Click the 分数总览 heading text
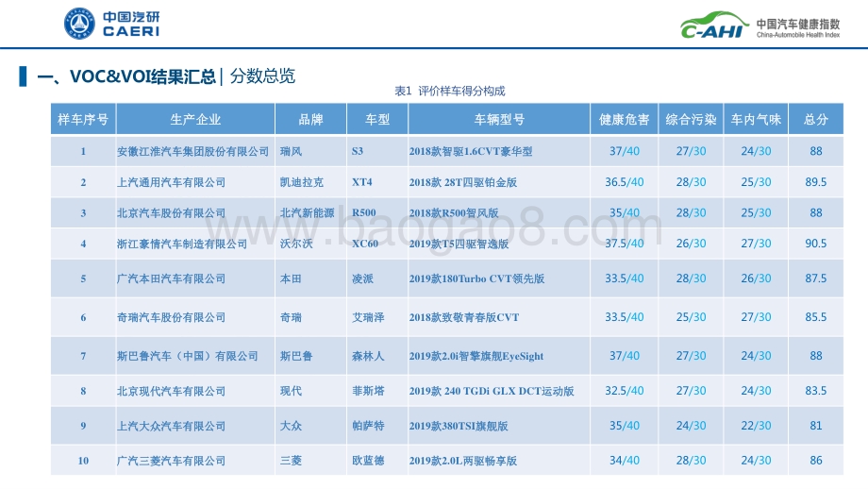This screenshot has width=868, height=489. [x=262, y=76]
